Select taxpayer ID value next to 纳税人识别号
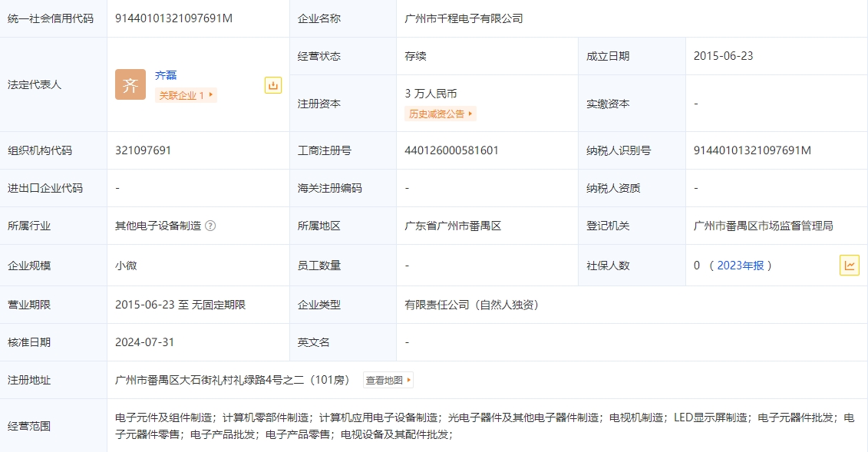 pos(752,150)
